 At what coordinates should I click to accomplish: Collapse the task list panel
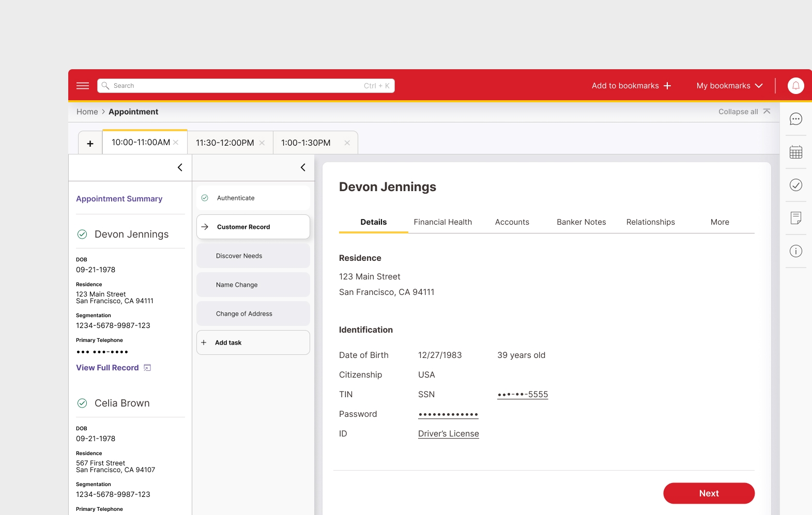coord(303,167)
